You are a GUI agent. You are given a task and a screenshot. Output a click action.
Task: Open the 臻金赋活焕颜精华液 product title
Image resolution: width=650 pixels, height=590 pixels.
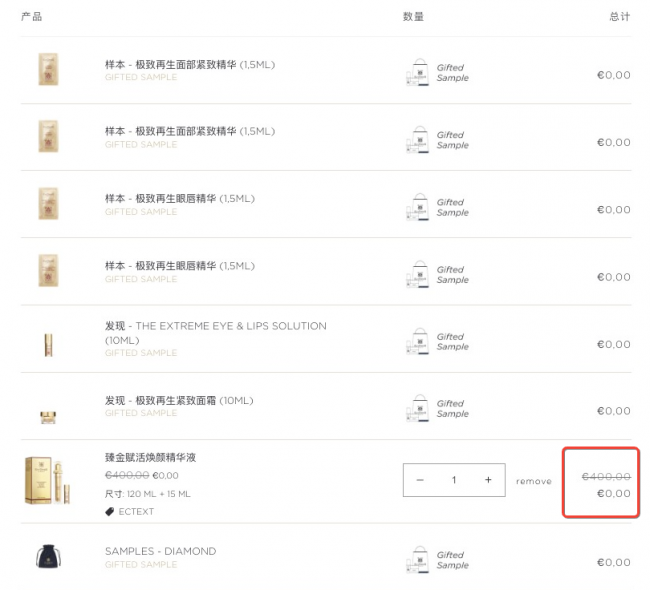pyautogui.click(x=150, y=457)
